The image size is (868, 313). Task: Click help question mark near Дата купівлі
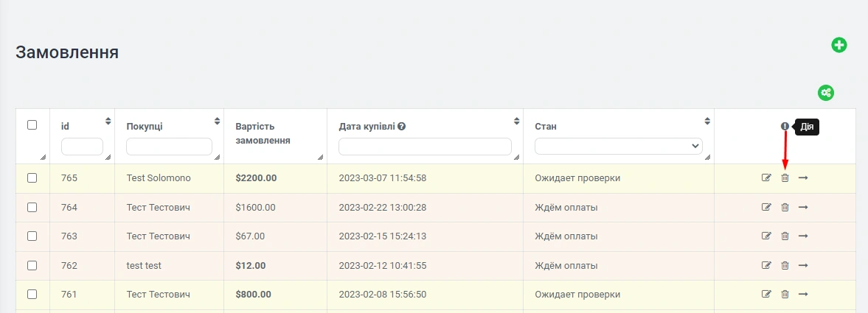402,127
